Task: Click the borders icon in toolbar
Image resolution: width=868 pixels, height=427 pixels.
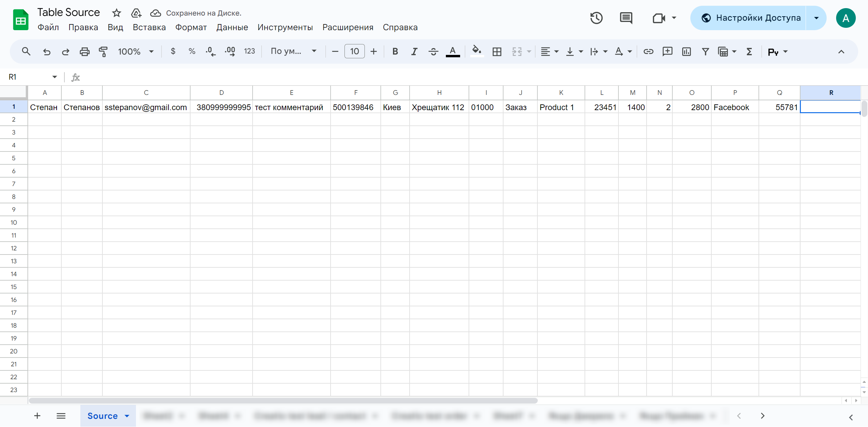Action: 497,51
